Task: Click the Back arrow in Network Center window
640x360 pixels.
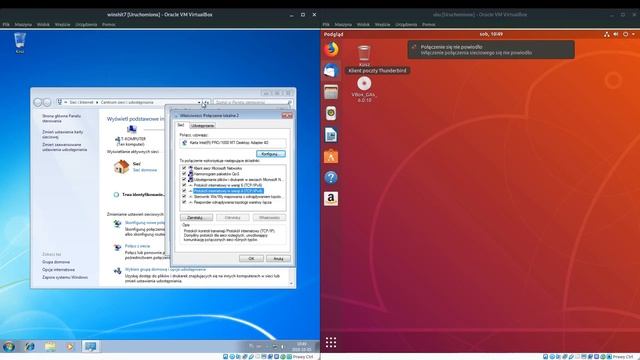Action: coord(38,102)
